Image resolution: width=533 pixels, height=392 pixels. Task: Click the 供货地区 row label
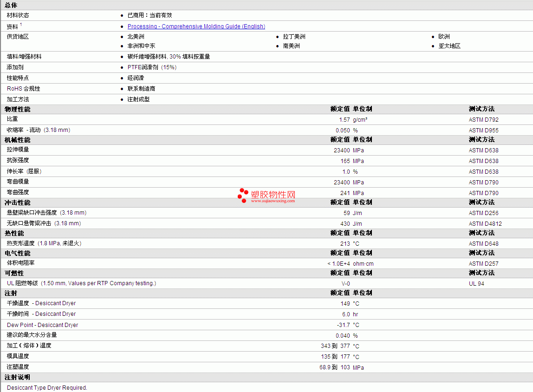(x=18, y=36)
